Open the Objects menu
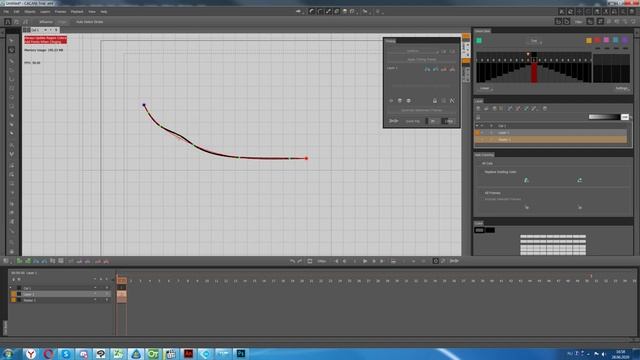This screenshot has height=360, width=640. click(x=29, y=12)
